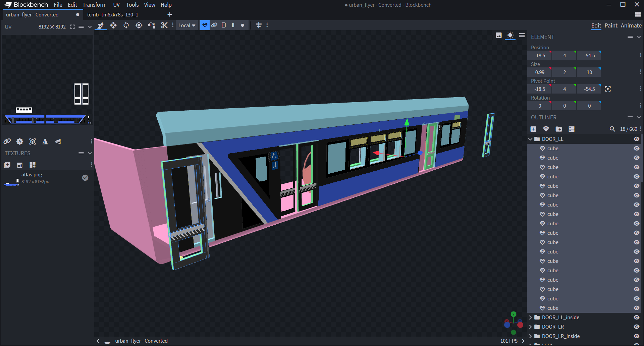Screen dimensions: 644x346
Task: Create a new texture with the plus icon
Action: click(7, 165)
